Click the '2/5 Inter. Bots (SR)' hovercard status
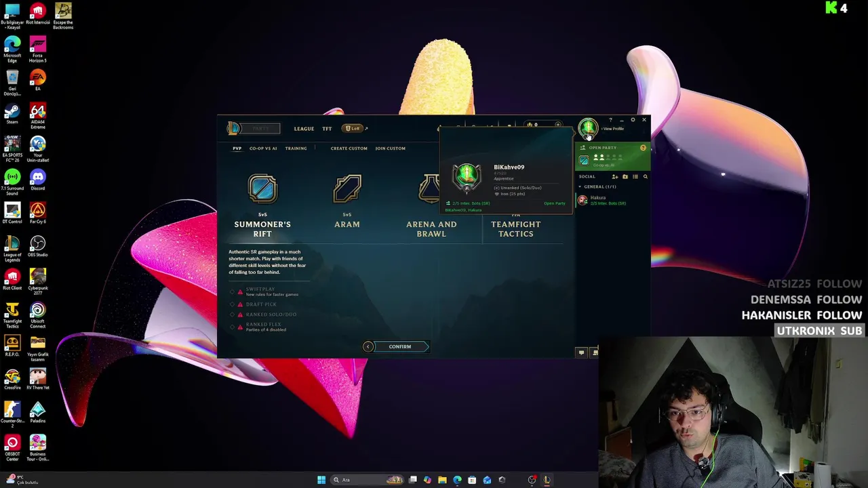The width and height of the screenshot is (868, 488). click(x=471, y=203)
